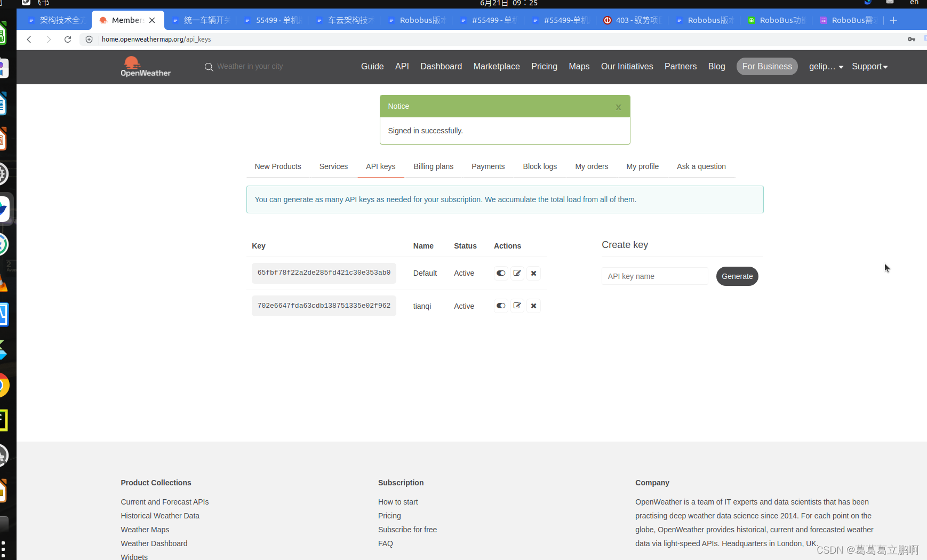This screenshot has height=560, width=927.
Task: Open Current and Forecast APIs link
Action: (x=165, y=502)
